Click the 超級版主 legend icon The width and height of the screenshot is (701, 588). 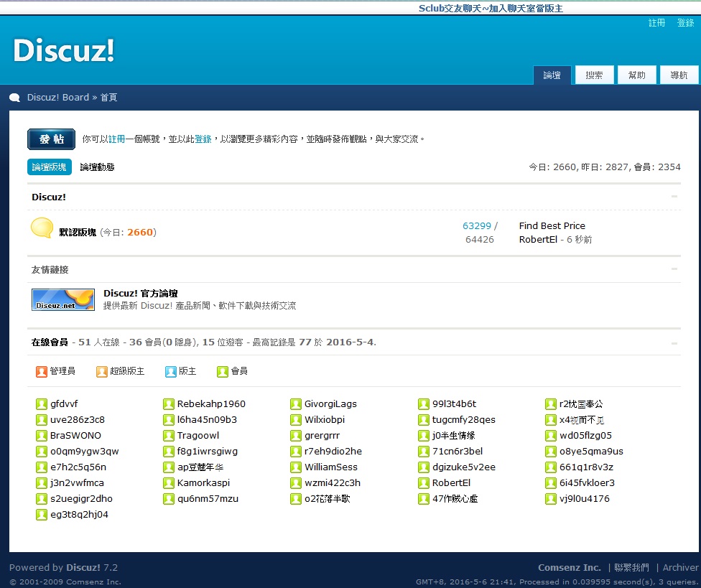(x=102, y=371)
